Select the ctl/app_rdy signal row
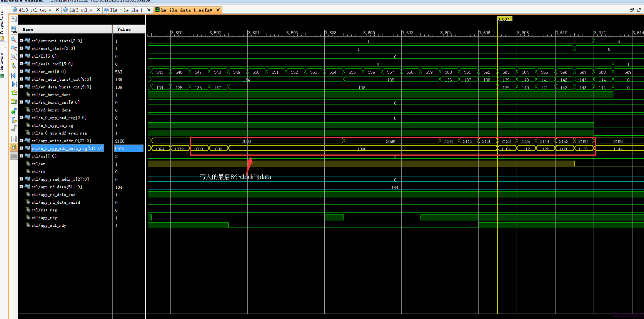Image resolution: width=644 pixels, height=319 pixels. click(44, 218)
